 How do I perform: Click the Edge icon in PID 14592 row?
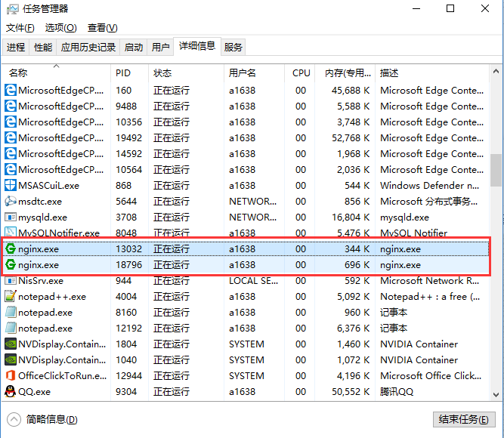point(11,153)
